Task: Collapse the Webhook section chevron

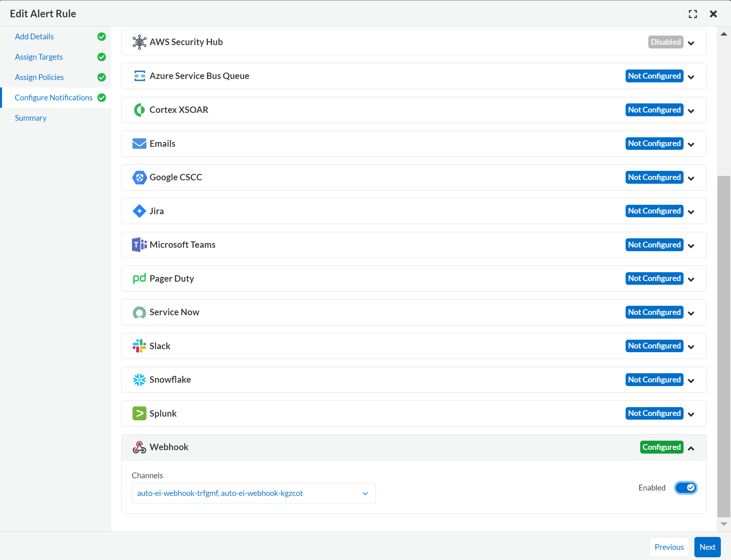Action: click(691, 448)
